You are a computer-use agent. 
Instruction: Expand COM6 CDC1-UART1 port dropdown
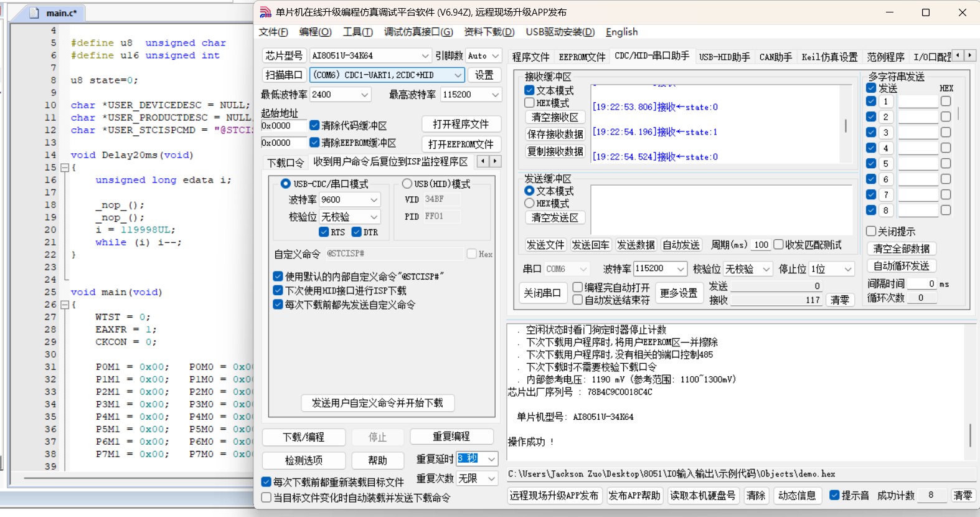(458, 75)
